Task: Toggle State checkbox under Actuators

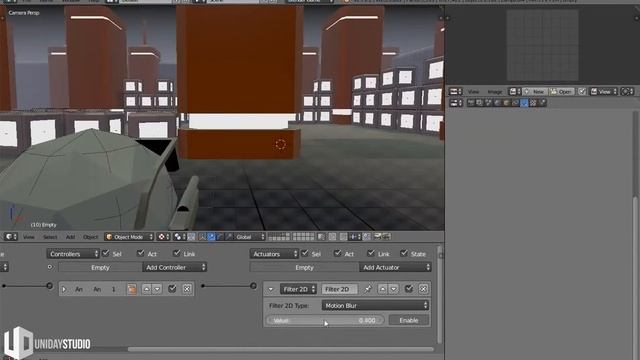Action: [x=404, y=253]
